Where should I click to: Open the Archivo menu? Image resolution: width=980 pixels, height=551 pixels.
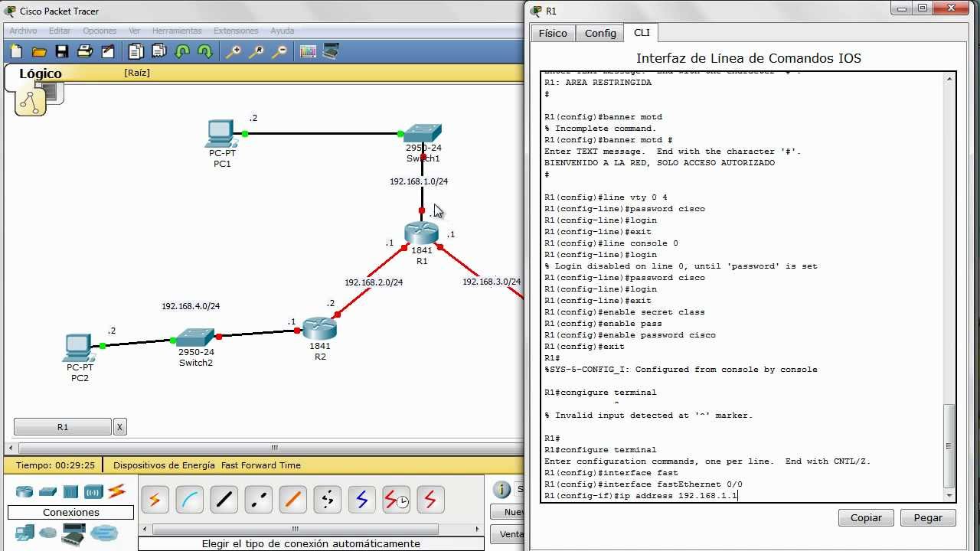(x=24, y=31)
